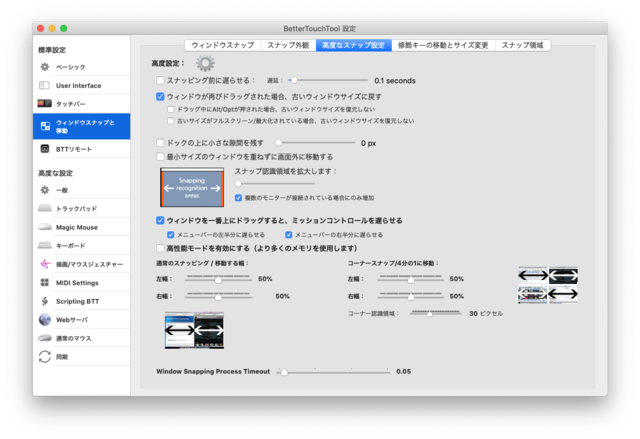Click the Webサーバ globe icon
640x439 pixels.
pyautogui.click(x=44, y=319)
